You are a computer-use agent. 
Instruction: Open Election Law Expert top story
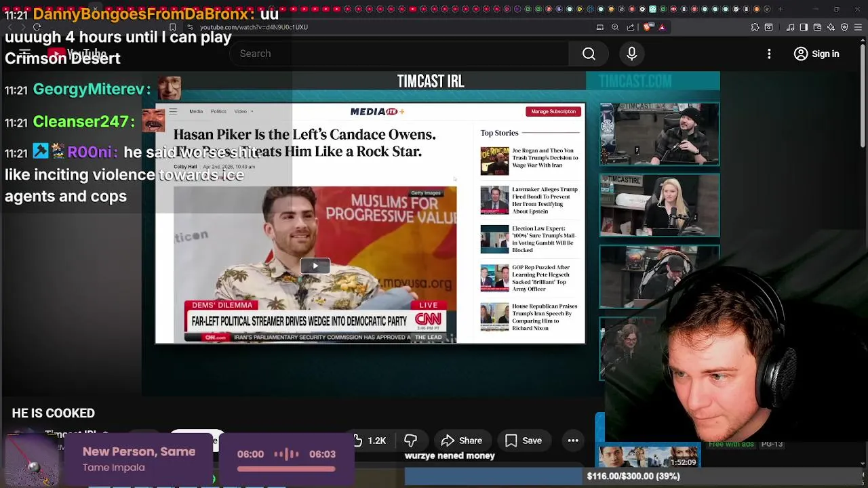544,239
